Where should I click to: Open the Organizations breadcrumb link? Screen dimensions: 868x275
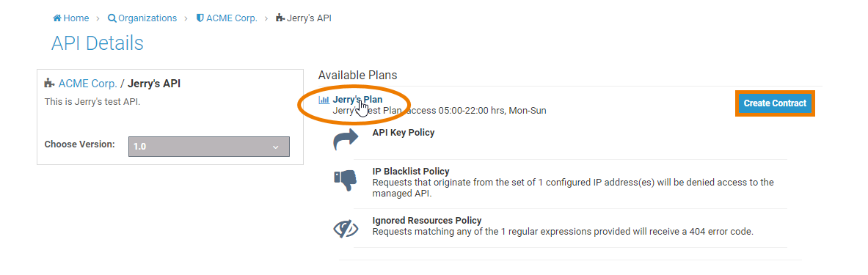coord(147,18)
